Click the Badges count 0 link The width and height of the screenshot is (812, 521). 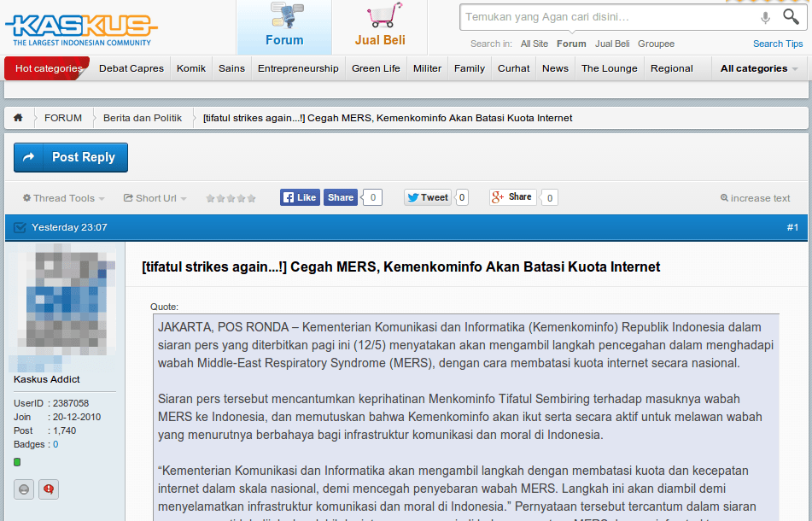55,444
